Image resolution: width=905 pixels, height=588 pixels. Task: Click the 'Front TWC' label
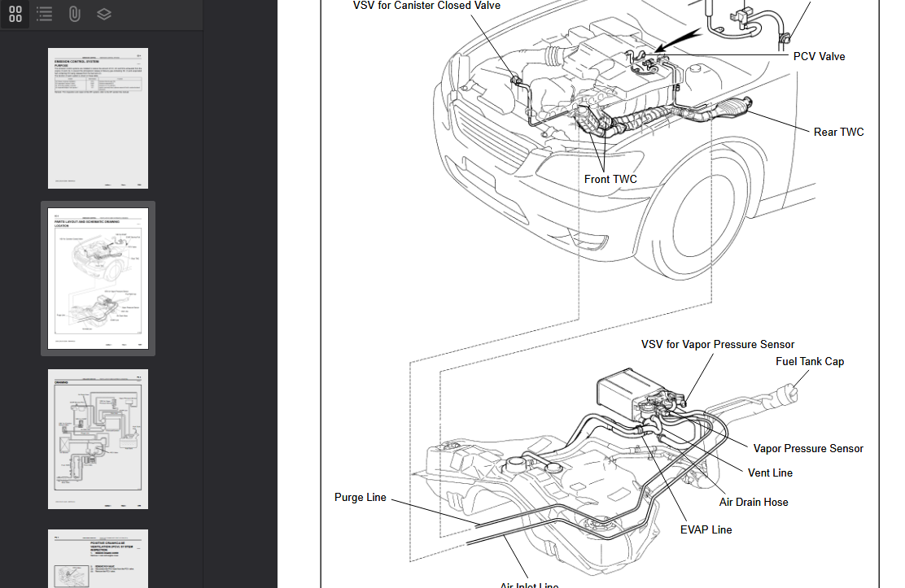click(x=610, y=180)
